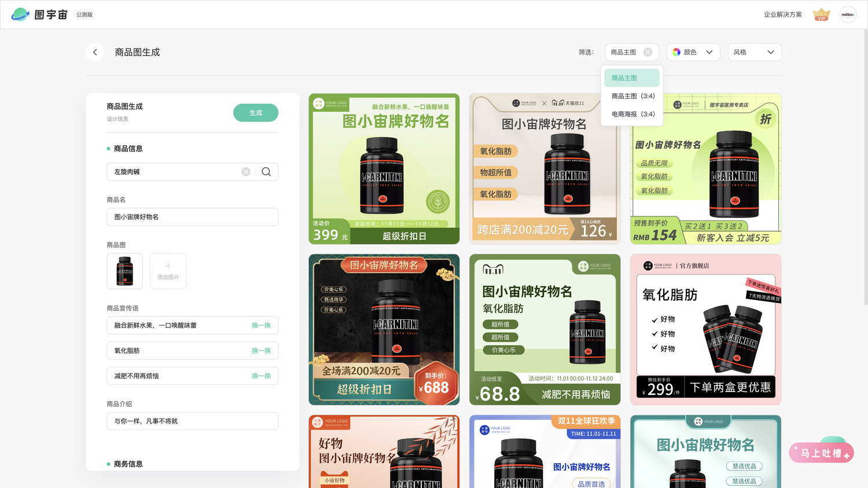The image size is (868, 488).
Task: Focus the 商品名 input with 图小宙牌好物名
Action: coord(193,217)
